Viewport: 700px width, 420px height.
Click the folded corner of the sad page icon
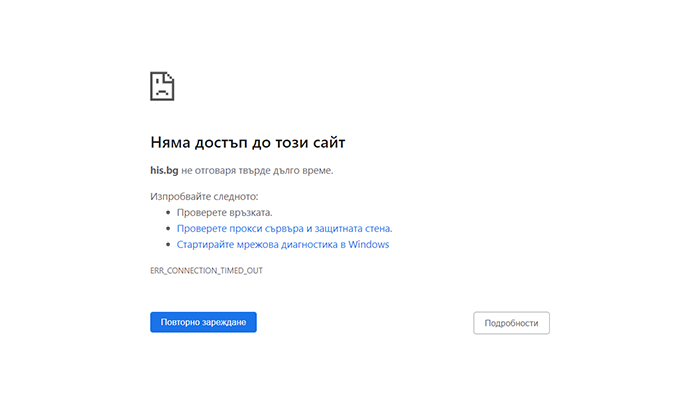pos(170,76)
